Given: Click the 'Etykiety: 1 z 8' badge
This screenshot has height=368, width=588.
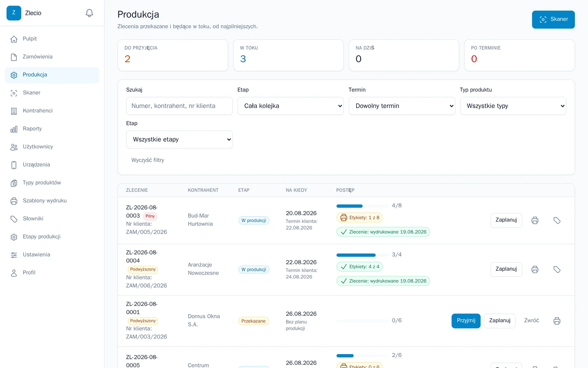Looking at the screenshot, I should [x=360, y=218].
